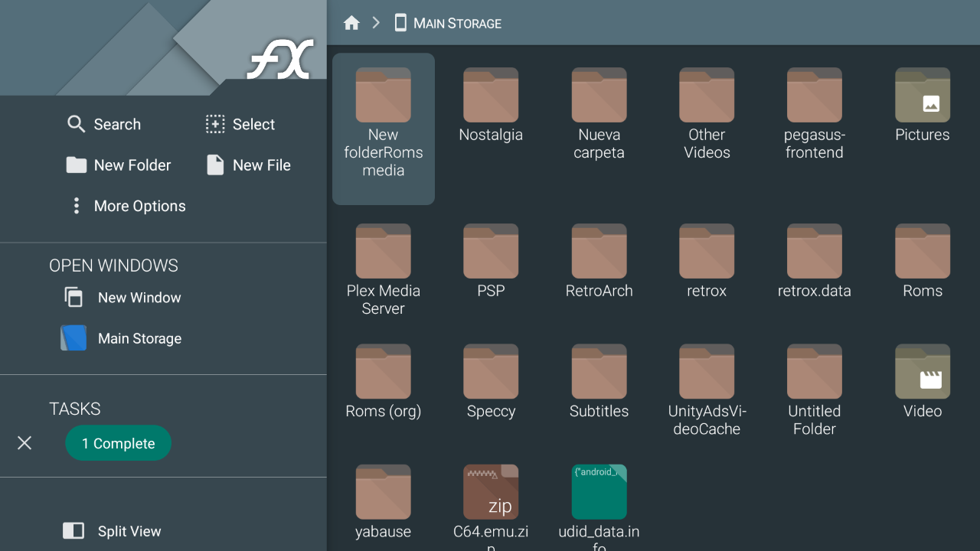Open the Pictures folder
Screen dimensions: 980x551
pyautogui.click(x=923, y=106)
